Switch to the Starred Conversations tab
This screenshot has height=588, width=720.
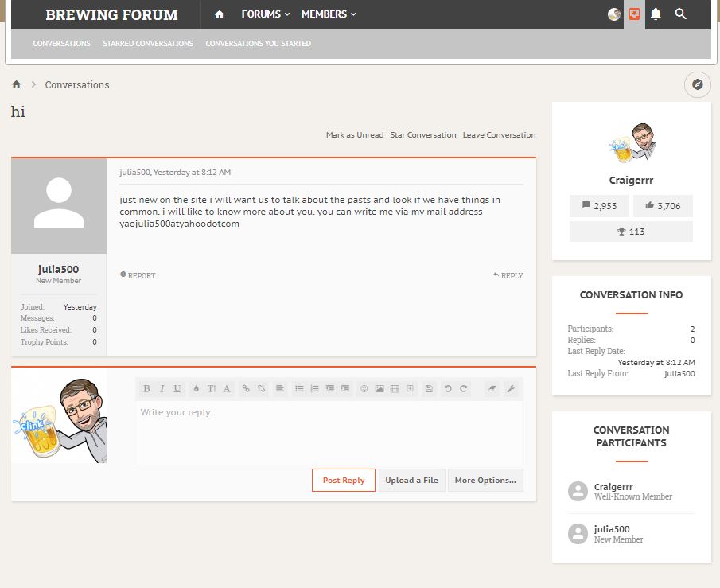click(148, 44)
